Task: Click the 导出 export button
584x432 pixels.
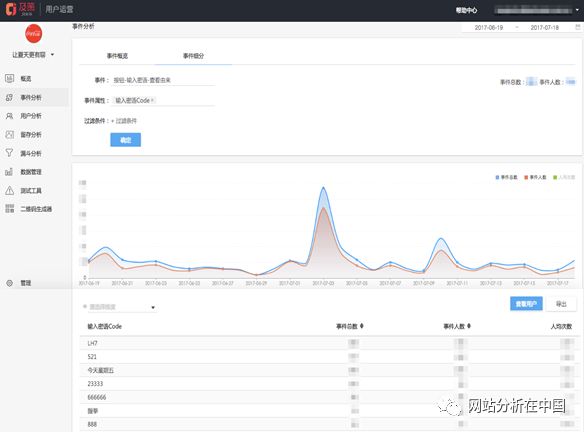Action: 561,304
